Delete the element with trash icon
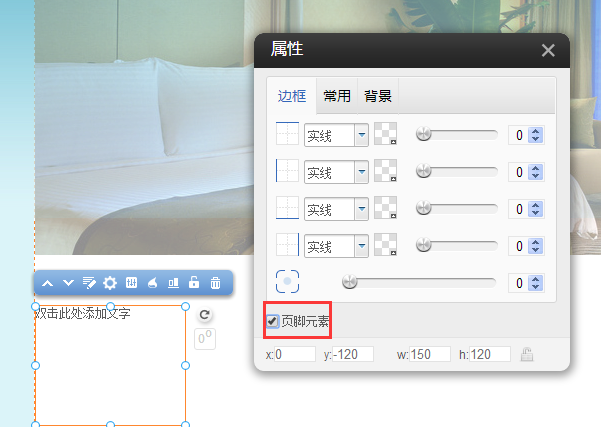The height and width of the screenshot is (427, 601). pyautogui.click(x=215, y=284)
